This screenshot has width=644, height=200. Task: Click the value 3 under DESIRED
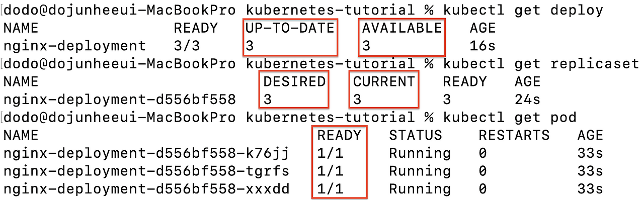point(268,99)
